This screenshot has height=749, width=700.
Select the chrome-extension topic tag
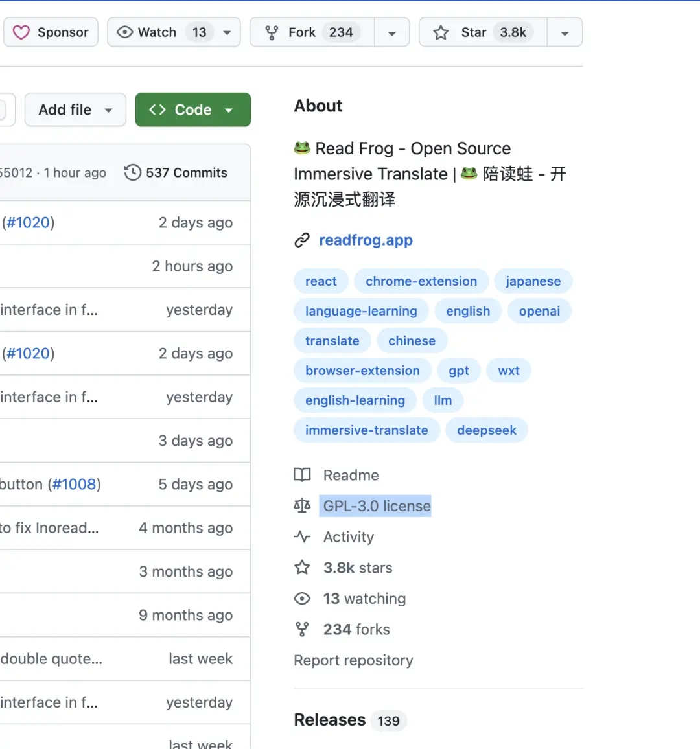[421, 281]
